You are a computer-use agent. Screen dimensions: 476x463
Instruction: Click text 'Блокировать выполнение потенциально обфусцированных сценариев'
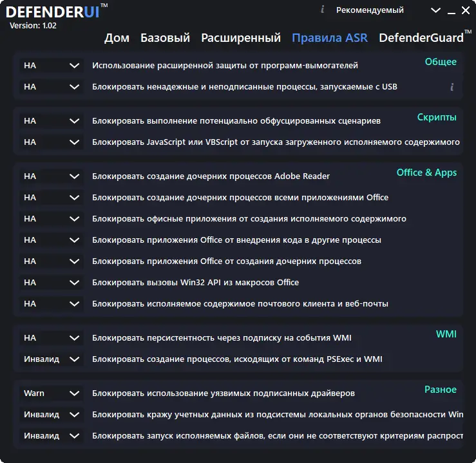(236, 121)
